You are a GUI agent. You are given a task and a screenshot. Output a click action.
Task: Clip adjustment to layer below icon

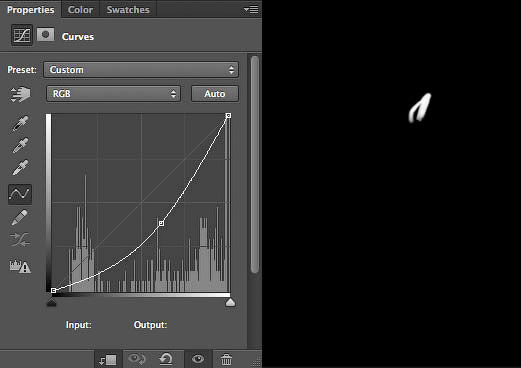108,360
